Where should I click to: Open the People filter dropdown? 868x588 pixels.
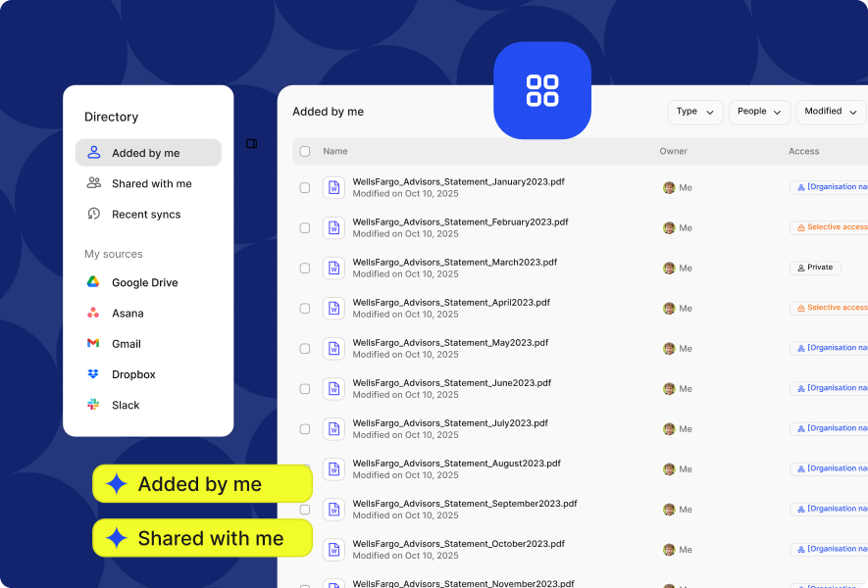click(x=759, y=112)
